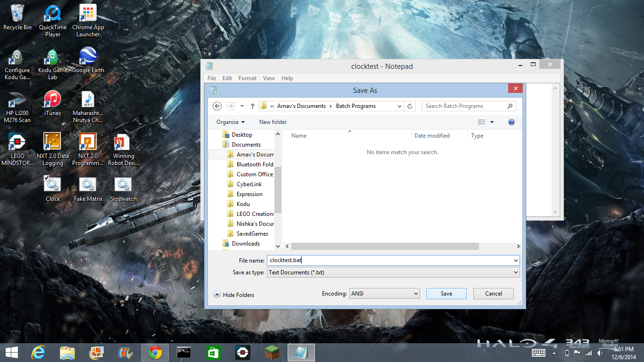Open the Windows Store taskbar icon
The height and width of the screenshot is (362, 644).
click(x=213, y=352)
